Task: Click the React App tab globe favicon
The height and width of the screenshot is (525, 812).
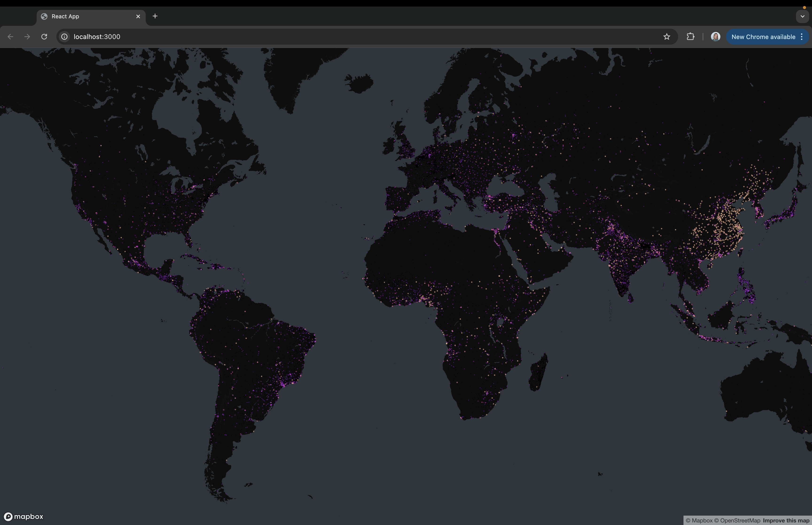Action: tap(44, 16)
